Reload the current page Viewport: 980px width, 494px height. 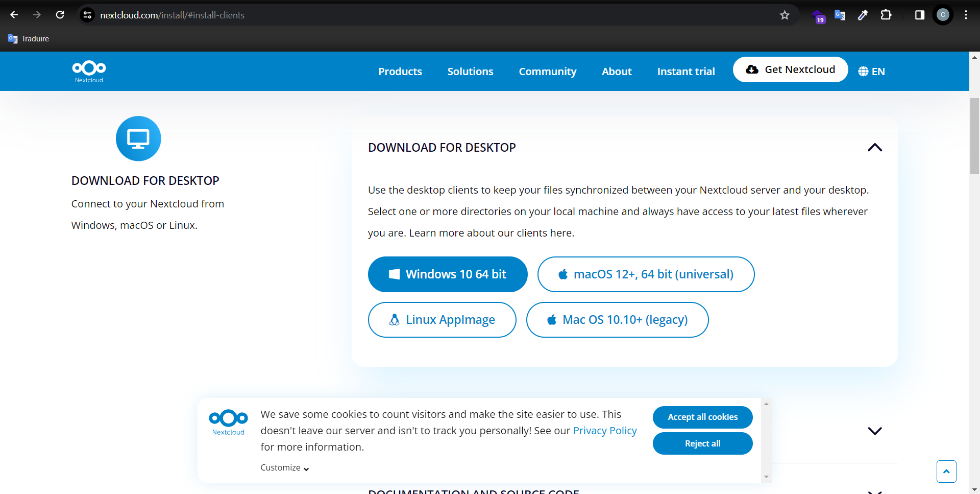(60, 15)
